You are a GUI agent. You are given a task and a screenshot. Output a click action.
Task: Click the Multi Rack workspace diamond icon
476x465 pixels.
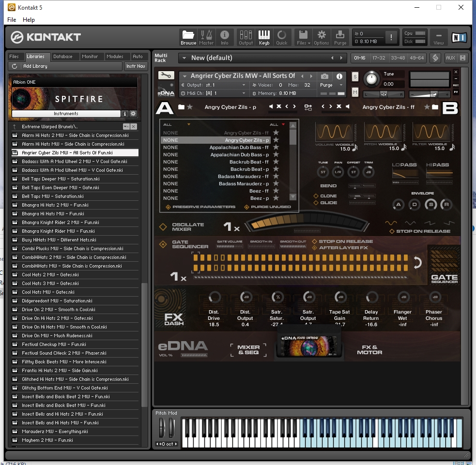(x=435, y=58)
